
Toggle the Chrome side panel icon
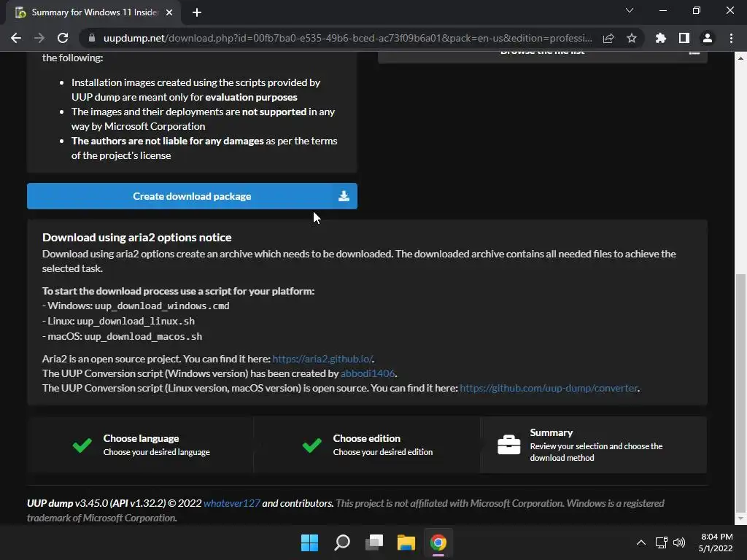(684, 38)
